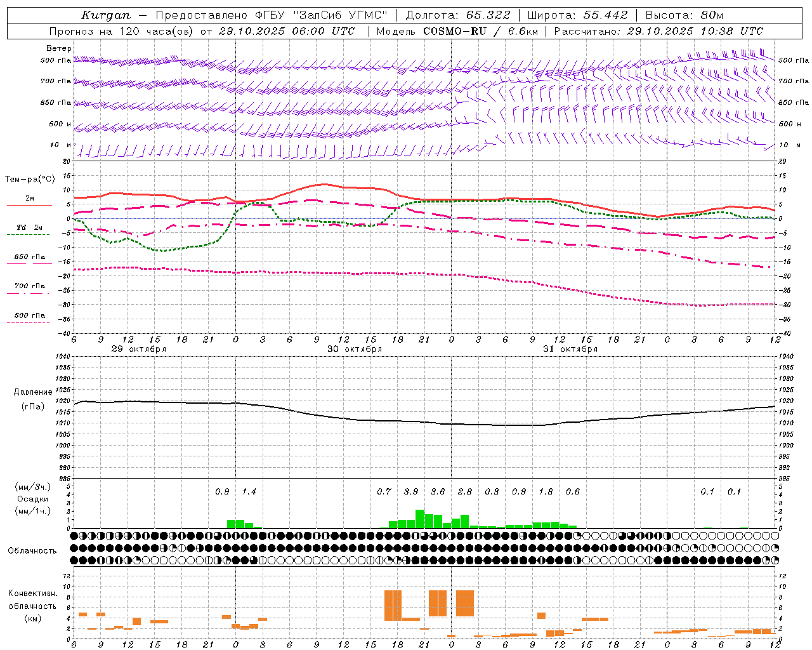Click the 0.3 precipitation total value
812x650 pixels.
492,492
